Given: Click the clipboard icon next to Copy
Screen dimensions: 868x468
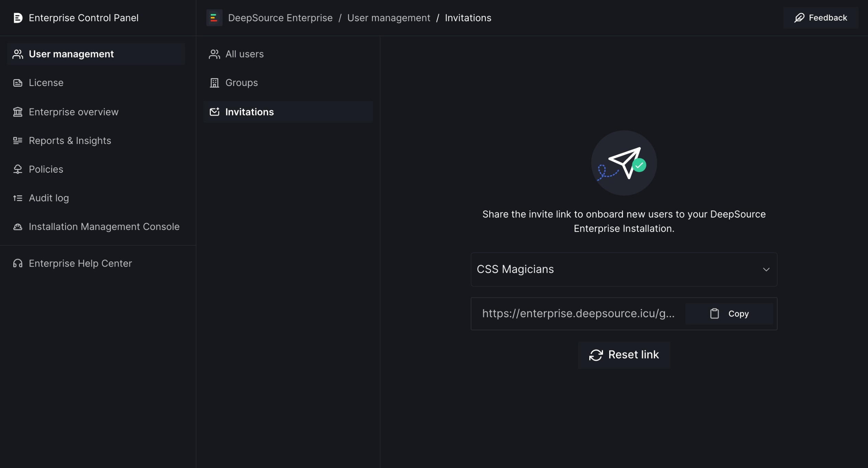Looking at the screenshot, I should pyautogui.click(x=715, y=313).
